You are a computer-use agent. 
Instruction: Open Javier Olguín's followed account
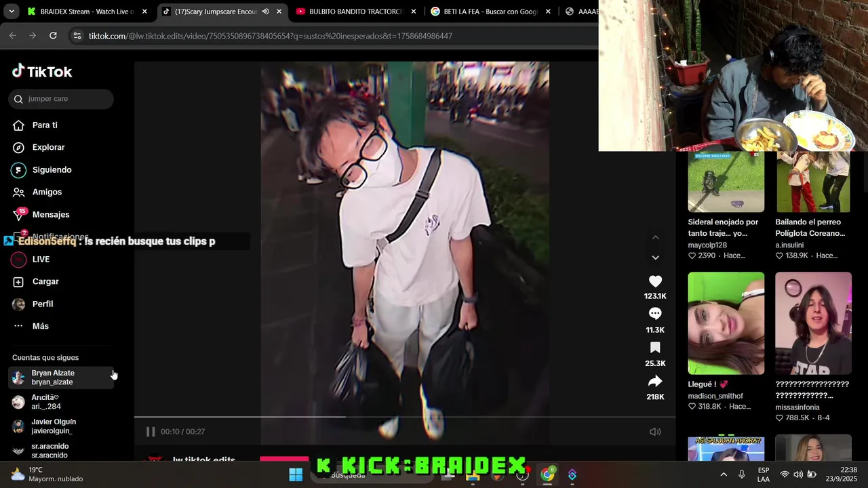click(61, 426)
